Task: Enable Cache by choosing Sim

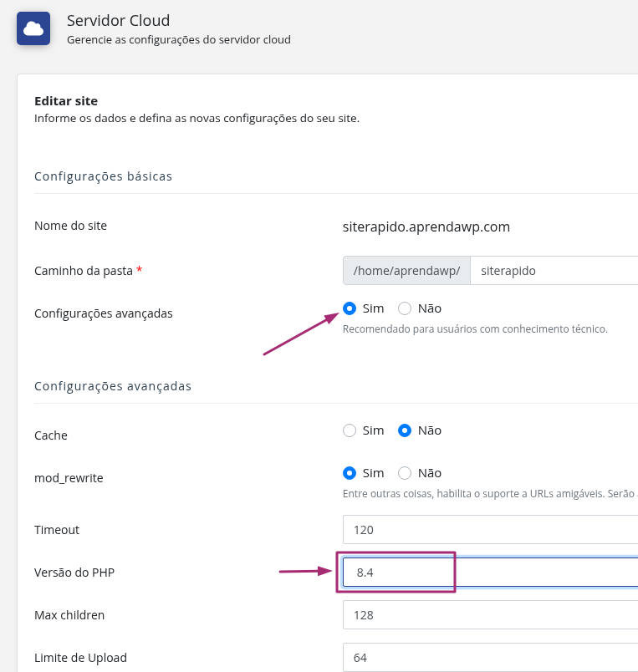Action: [x=350, y=430]
